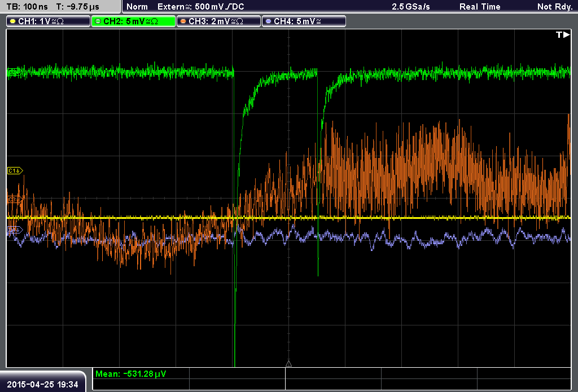Click the orange CH3 indicator dot

[183, 21]
